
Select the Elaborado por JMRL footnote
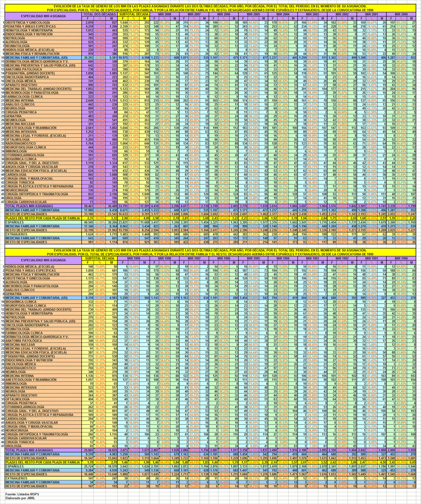20,498
